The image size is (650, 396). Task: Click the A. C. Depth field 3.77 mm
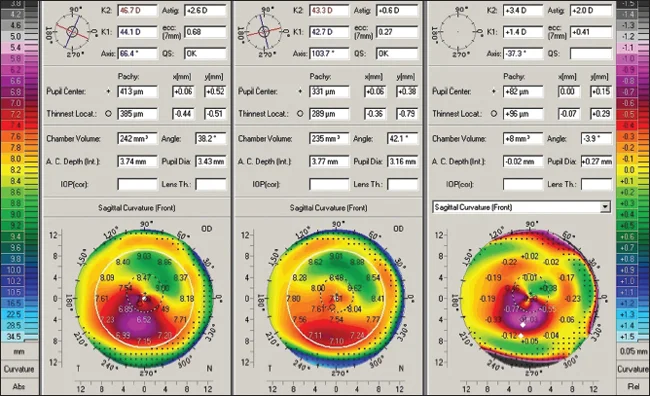tap(329, 161)
